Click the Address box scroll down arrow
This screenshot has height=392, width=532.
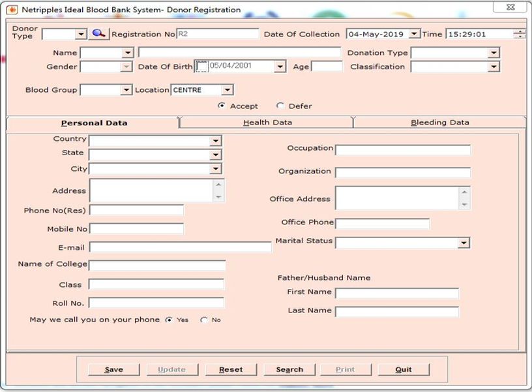218,197
